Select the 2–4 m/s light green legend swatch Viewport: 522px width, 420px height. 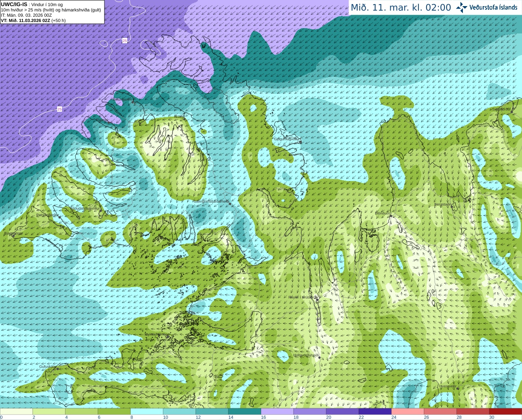point(49,411)
